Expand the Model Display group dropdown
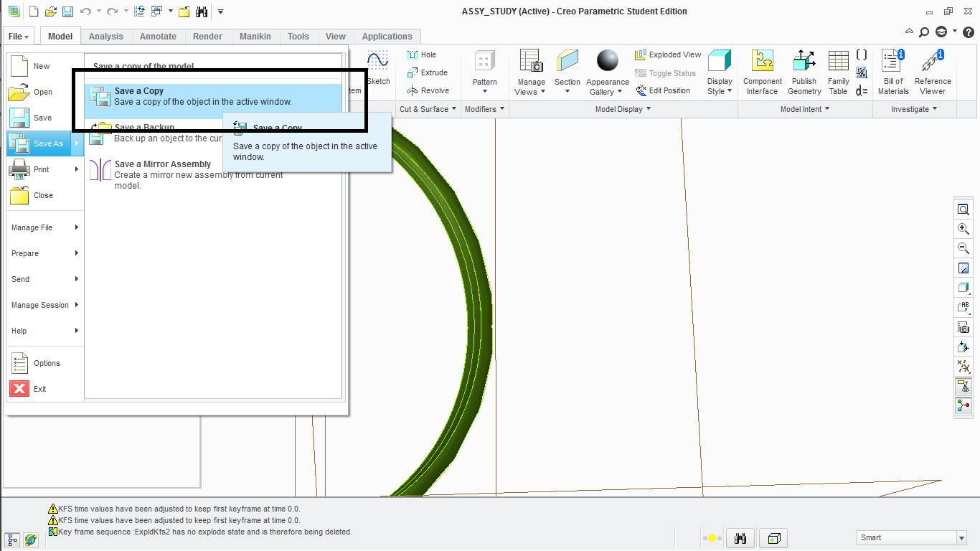980x551 pixels. pos(623,109)
